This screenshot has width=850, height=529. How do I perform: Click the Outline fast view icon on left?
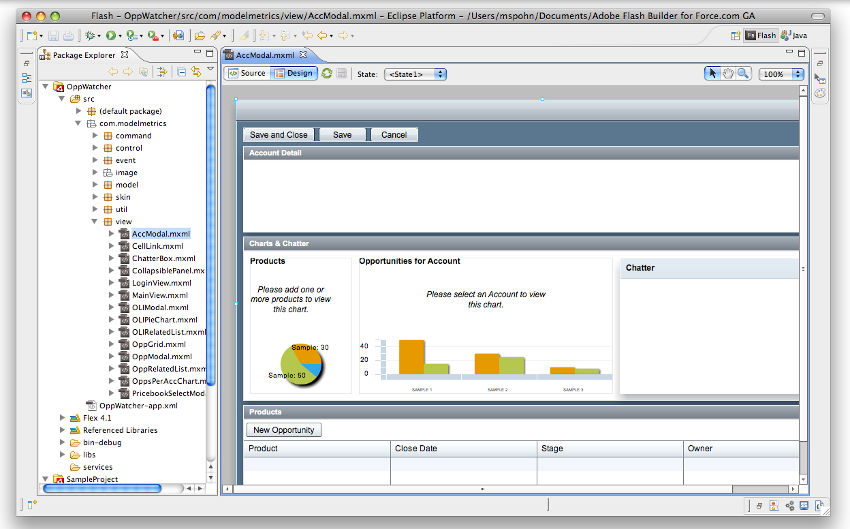pyautogui.click(x=27, y=79)
